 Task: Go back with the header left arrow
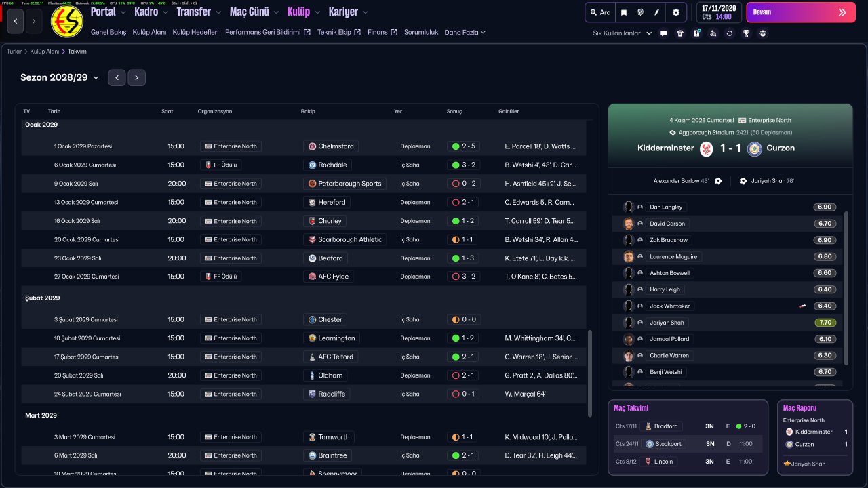point(16,22)
